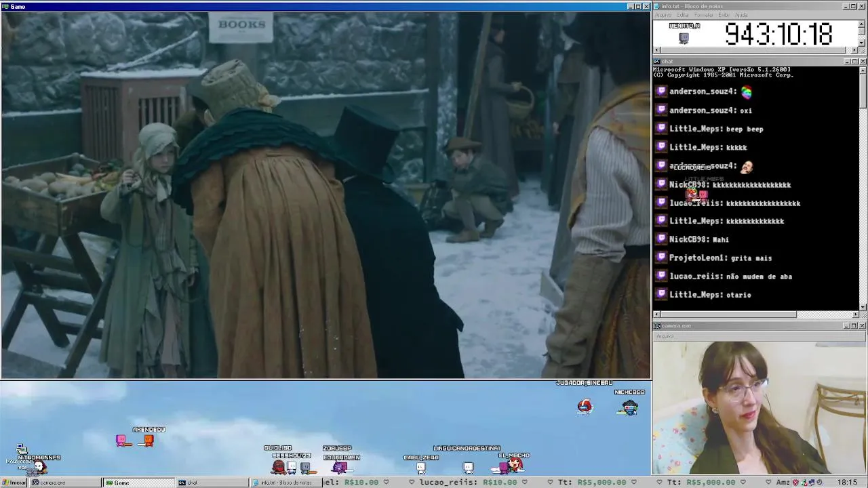
Task: Click the 943:10:18 timer text
Action: pos(778,34)
